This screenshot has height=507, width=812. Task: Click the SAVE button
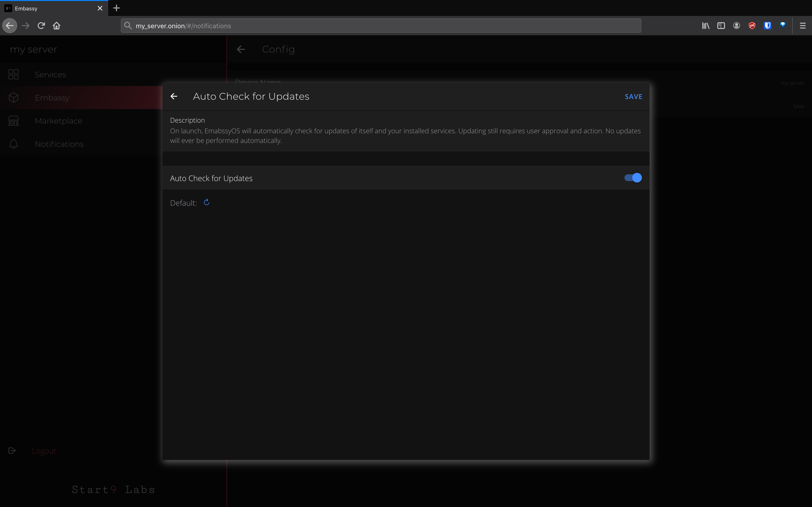tap(633, 96)
